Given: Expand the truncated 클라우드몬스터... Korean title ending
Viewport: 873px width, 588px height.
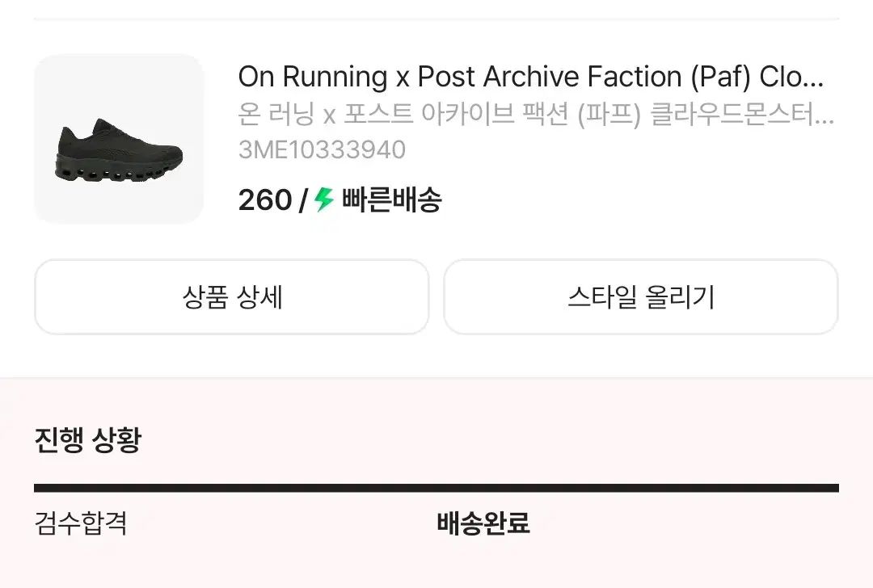Looking at the screenshot, I should click(742, 114).
